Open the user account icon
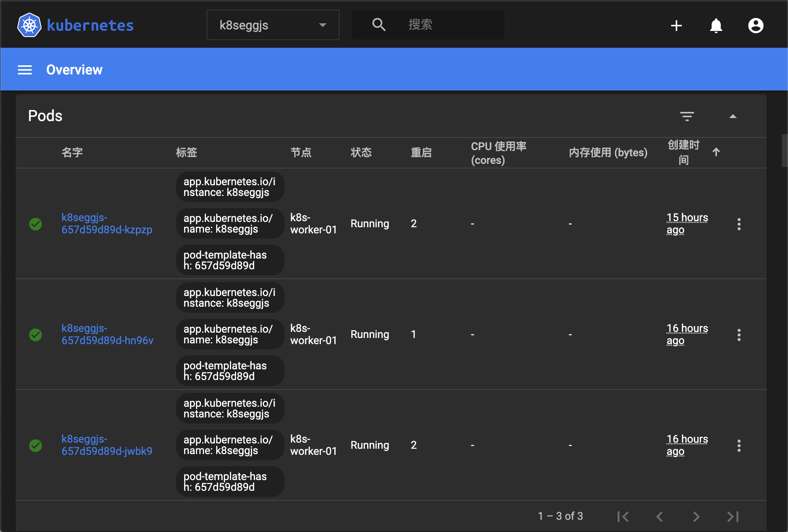The height and width of the screenshot is (532, 788). coord(755,26)
